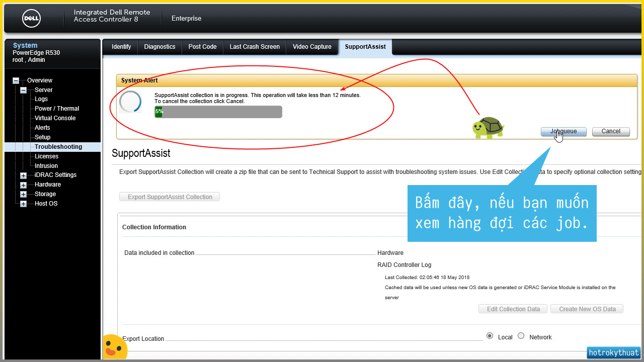Click the System Alert header text
This screenshot has width=644, height=362.
click(139, 80)
